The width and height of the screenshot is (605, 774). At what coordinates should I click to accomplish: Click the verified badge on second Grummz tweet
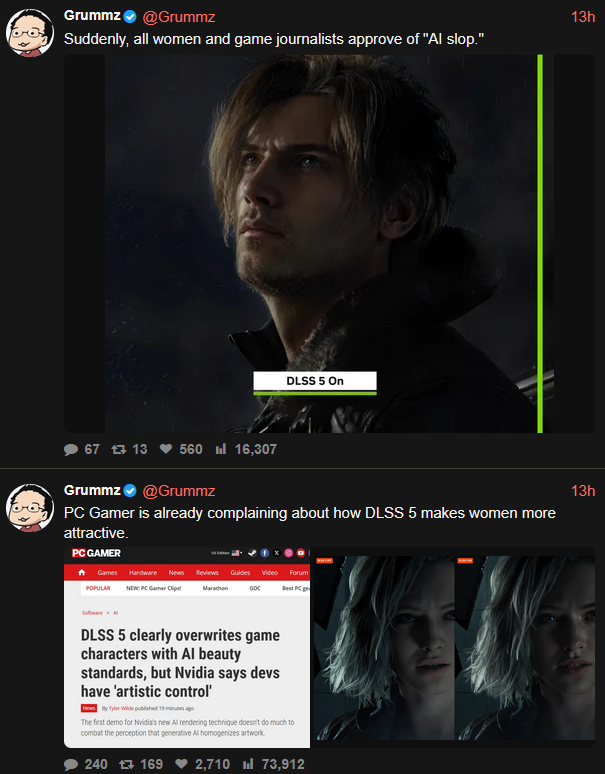coord(130,491)
